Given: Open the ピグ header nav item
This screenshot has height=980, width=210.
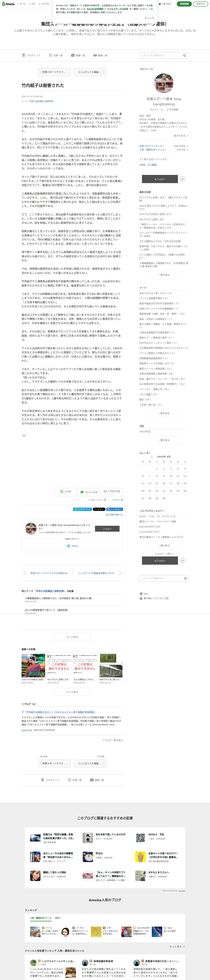Looking at the screenshot, I should click(x=33, y=4).
